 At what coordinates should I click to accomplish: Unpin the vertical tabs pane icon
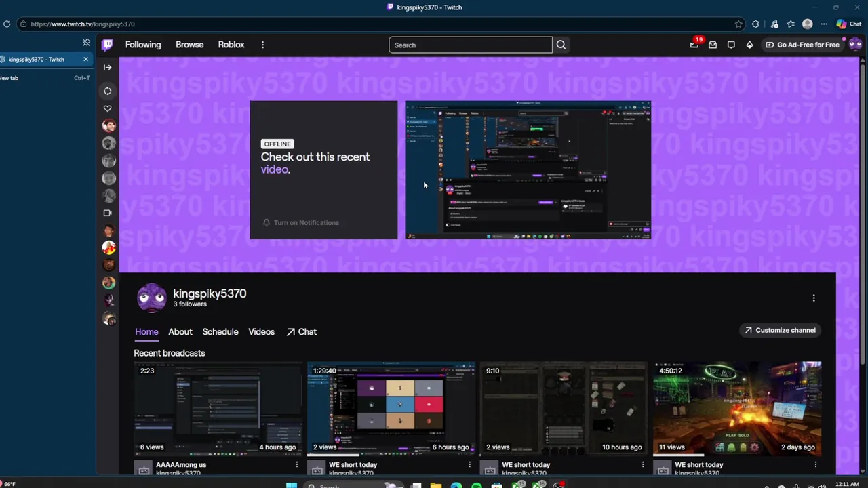pos(86,43)
